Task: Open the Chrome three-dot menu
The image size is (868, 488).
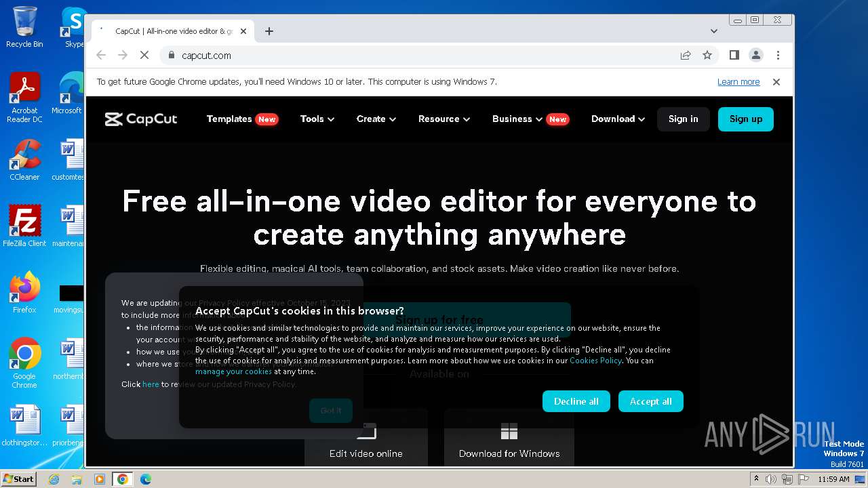Action: pos(778,56)
